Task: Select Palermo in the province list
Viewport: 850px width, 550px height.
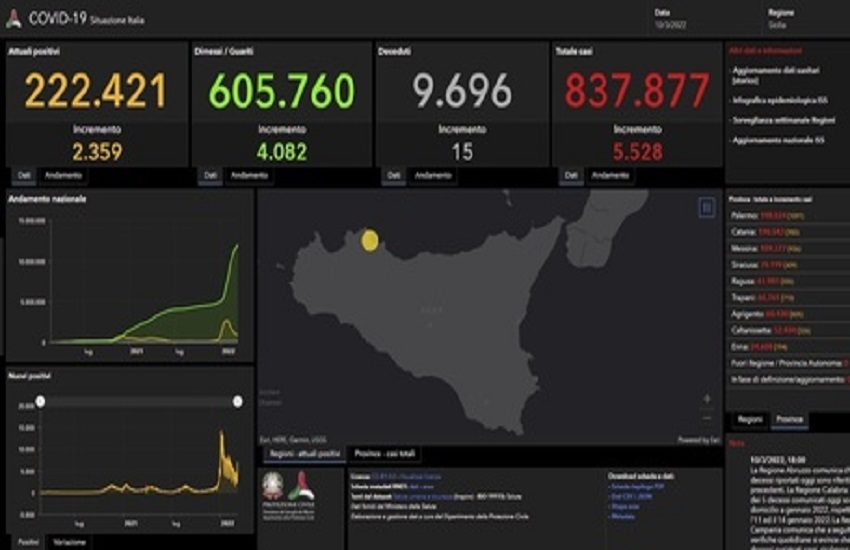Action: point(742,215)
